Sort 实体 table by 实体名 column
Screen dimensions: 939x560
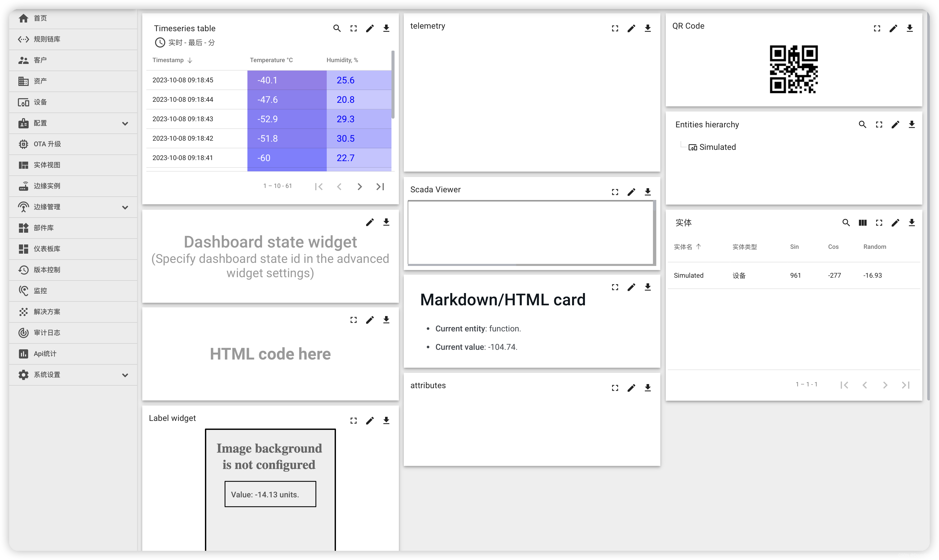click(x=687, y=247)
